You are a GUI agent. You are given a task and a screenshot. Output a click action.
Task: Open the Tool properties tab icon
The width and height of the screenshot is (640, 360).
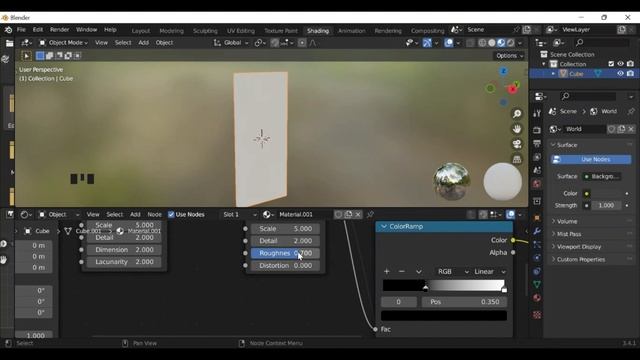537,113
